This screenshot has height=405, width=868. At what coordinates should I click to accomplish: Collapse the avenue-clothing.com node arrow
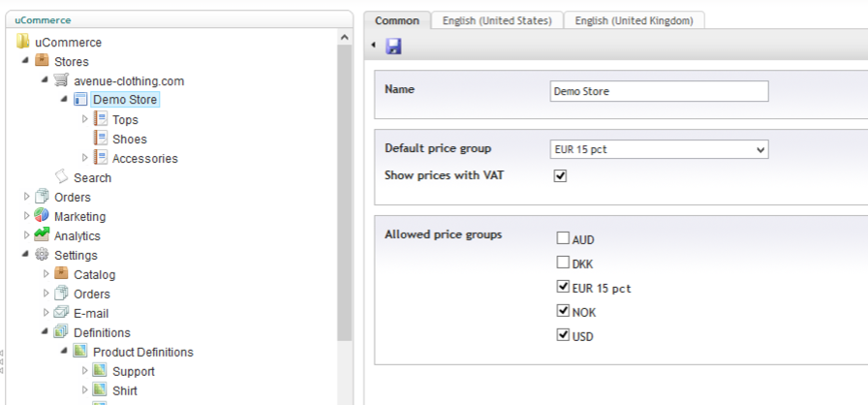[46, 80]
